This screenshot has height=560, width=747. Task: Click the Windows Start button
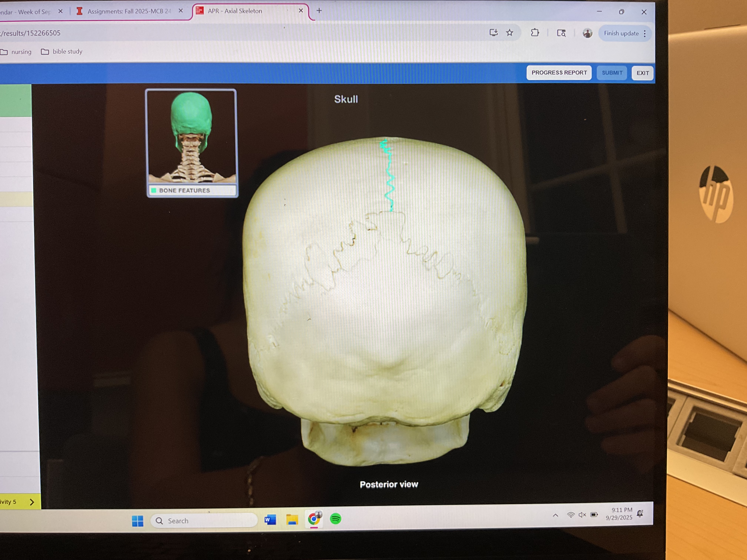[x=137, y=521]
